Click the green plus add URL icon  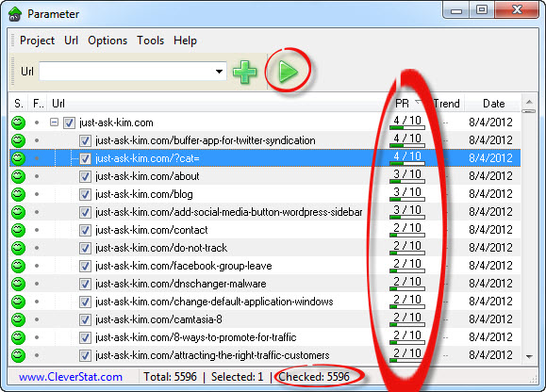(x=244, y=72)
